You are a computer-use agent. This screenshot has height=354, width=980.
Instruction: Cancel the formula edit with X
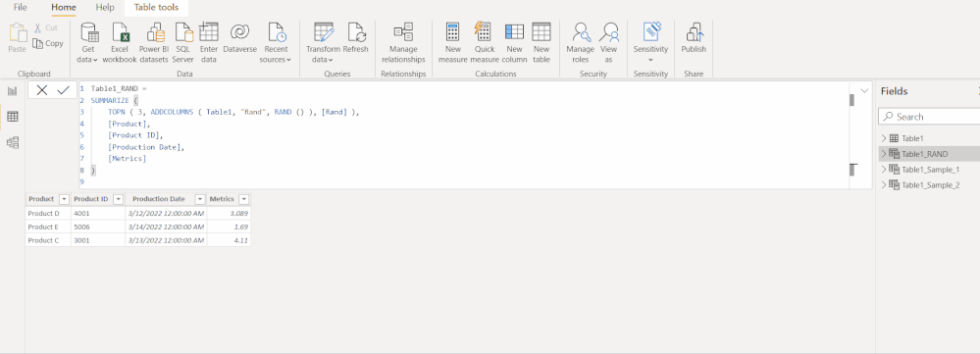coord(42,90)
